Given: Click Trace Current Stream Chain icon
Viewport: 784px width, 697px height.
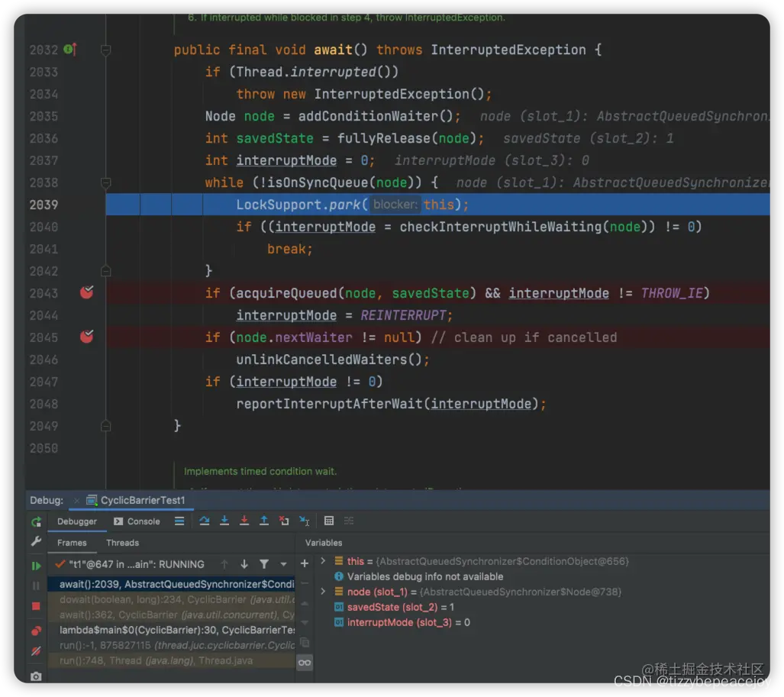Looking at the screenshot, I should pyautogui.click(x=349, y=521).
